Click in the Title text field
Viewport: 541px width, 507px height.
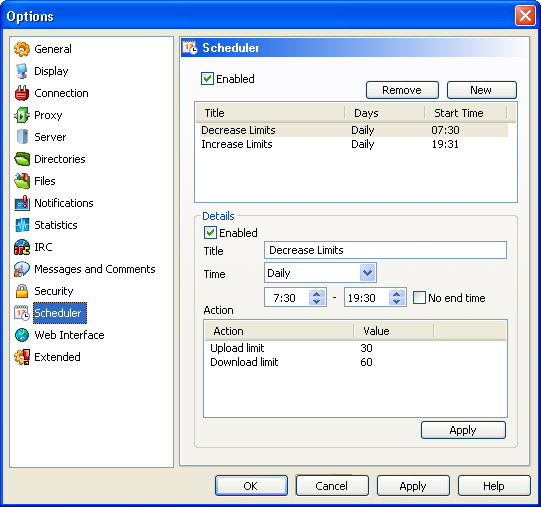385,250
